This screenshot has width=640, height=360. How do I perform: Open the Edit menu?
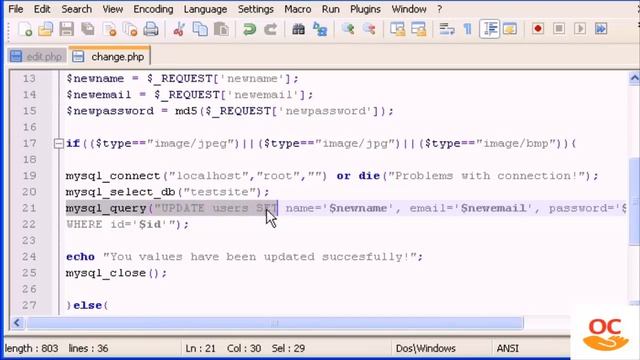click(x=42, y=9)
